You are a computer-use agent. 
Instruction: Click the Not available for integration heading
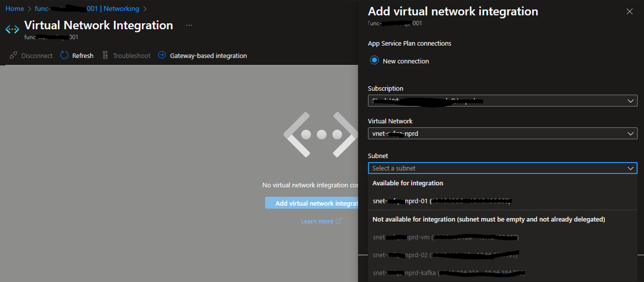pos(489,219)
